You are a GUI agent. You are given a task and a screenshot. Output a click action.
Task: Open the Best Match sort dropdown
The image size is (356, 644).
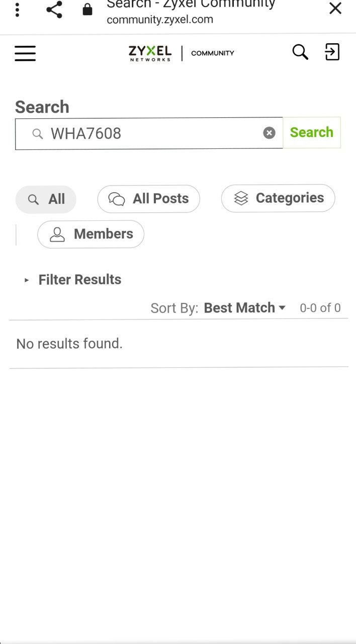point(245,308)
